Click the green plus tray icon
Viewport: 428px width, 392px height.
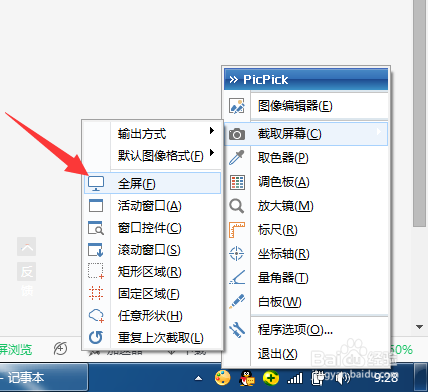pos(271,378)
